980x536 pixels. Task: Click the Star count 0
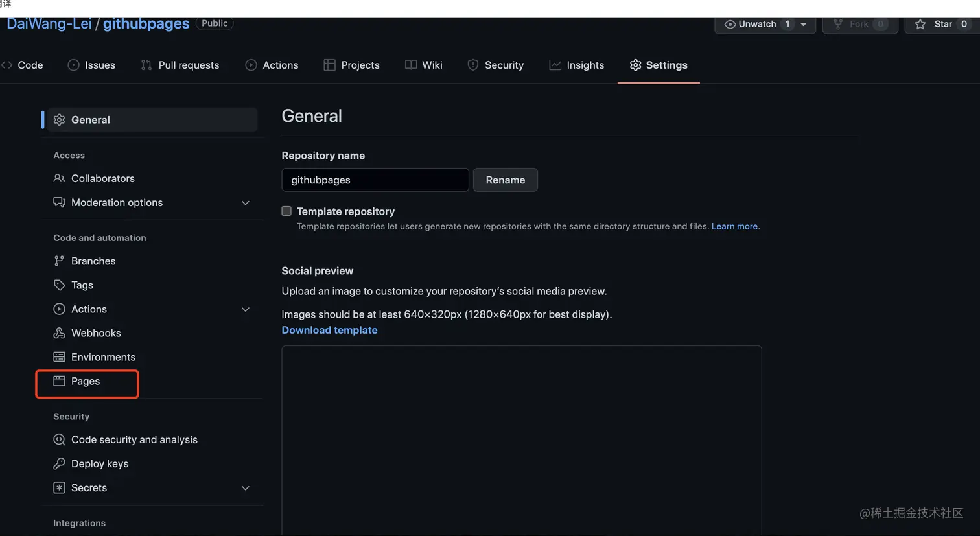[964, 24]
